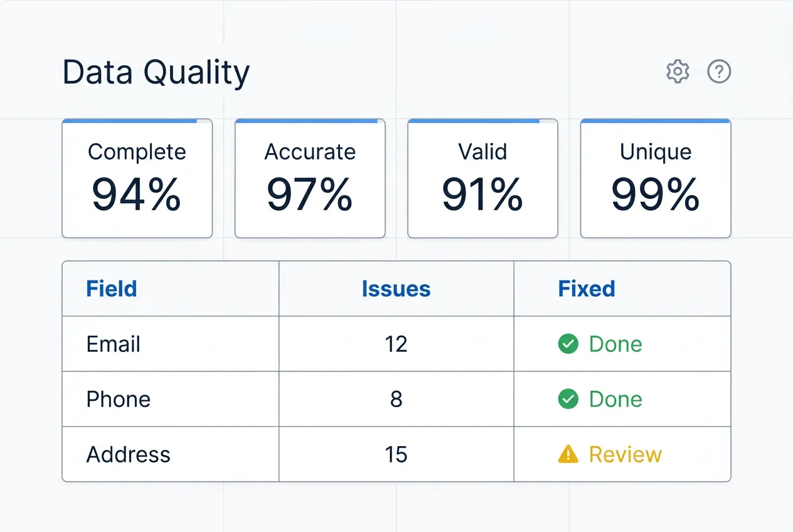This screenshot has width=793, height=532.
Task: Open the settings gear icon
Action: [x=678, y=72]
